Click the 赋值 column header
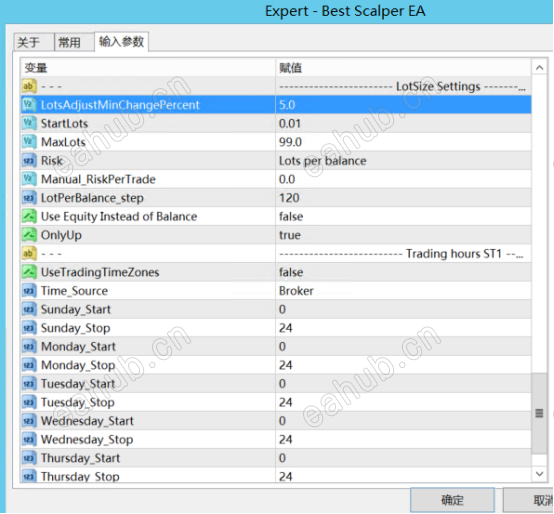 click(x=403, y=67)
